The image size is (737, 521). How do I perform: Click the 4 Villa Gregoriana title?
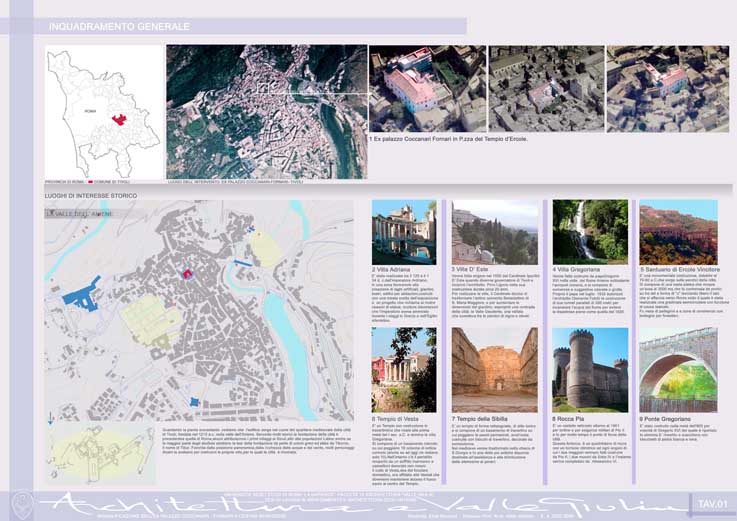576,270
